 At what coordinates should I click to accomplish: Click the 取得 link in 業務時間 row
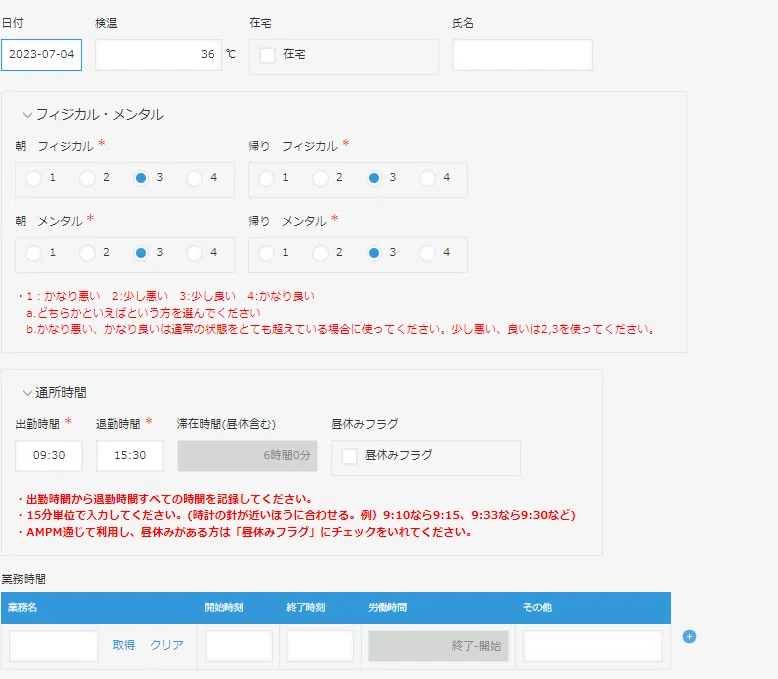pyautogui.click(x=124, y=645)
